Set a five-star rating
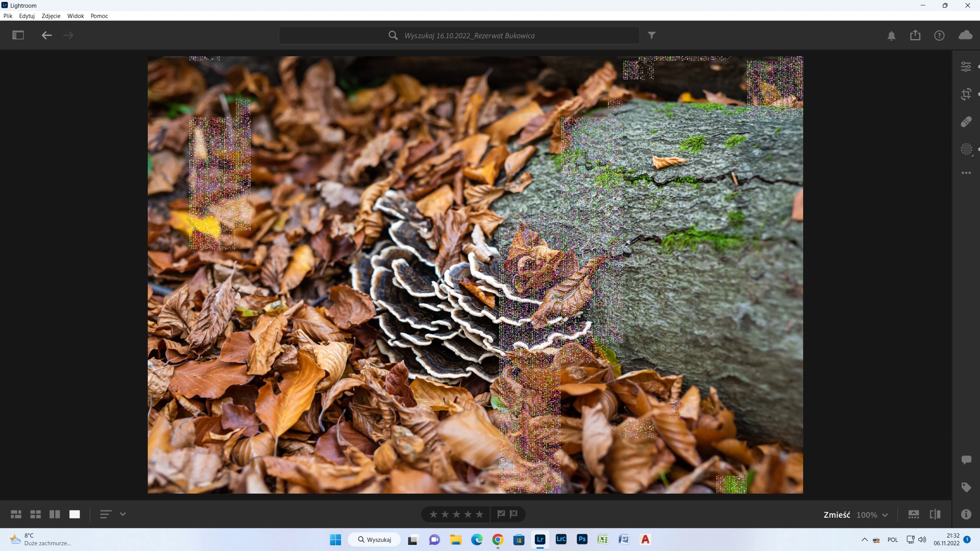The image size is (980, 551). (479, 514)
